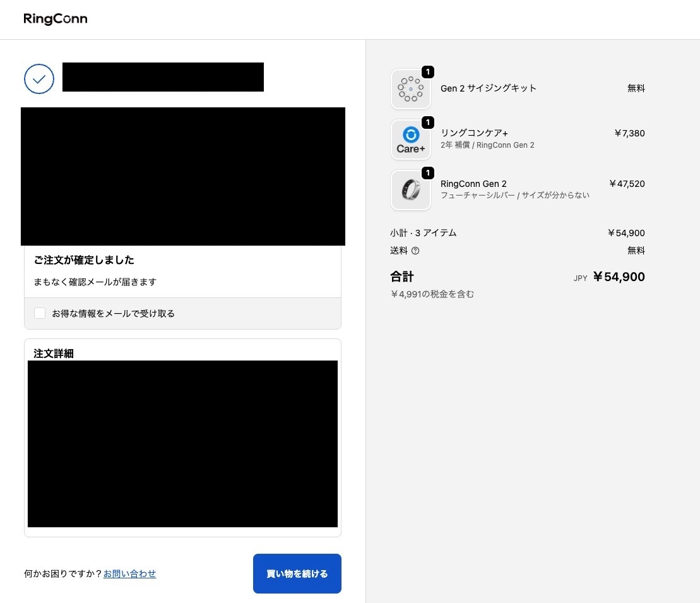Click the RingConn Gen 2 item name
Viewport: 700px width, 603px height.
click(473, 184)
